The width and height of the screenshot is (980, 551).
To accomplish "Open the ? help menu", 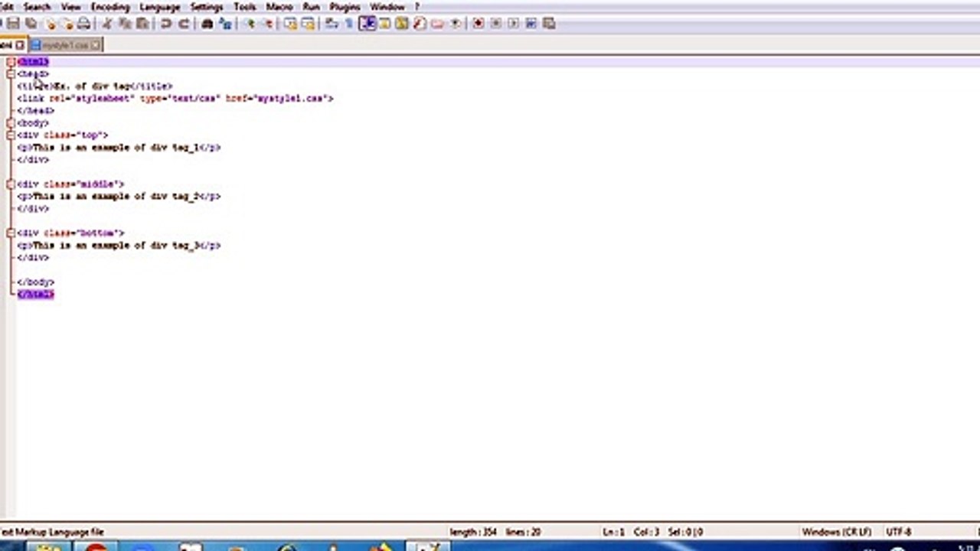I will point(417,6).
